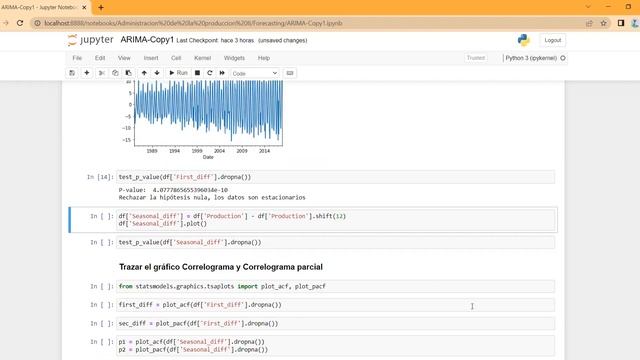The image size is (640, 360).
Task: Select the test_p_value Seasonal_diff cell
Action: pyautogui.click(x=336, y=242)
